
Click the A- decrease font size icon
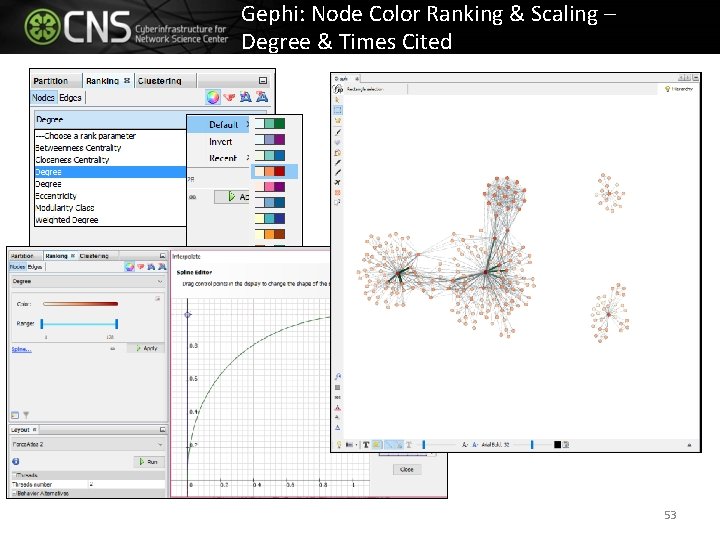[x=465, y=444]
